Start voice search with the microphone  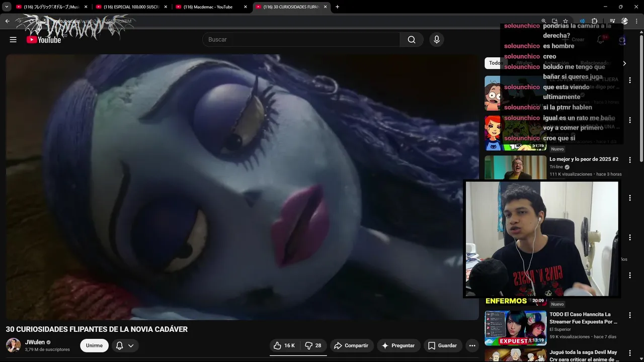click(x=437, y=40)
